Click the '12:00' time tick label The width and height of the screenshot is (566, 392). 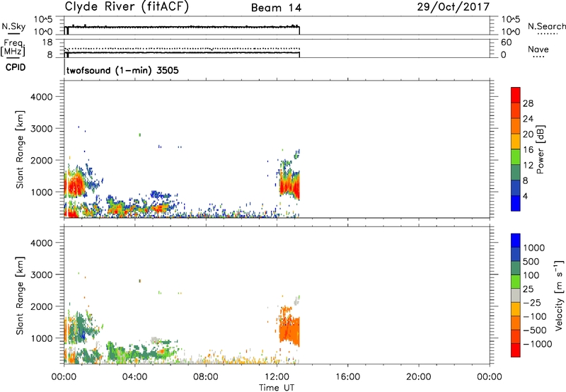[x=277, y=377]
